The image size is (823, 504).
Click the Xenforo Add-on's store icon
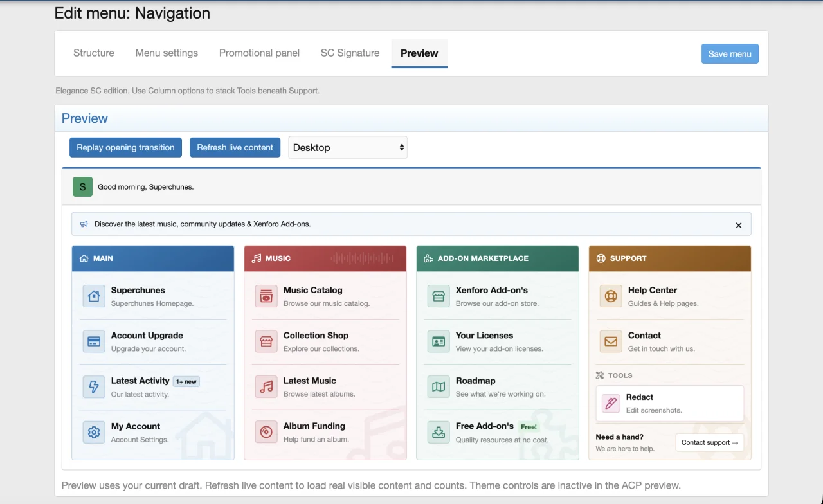[x=439, y=296]
